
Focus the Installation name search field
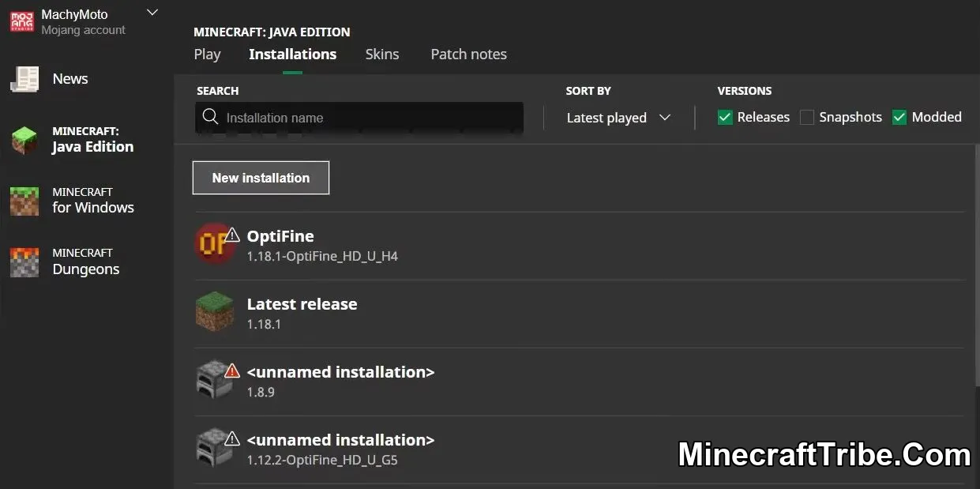[x=359, y=118]
